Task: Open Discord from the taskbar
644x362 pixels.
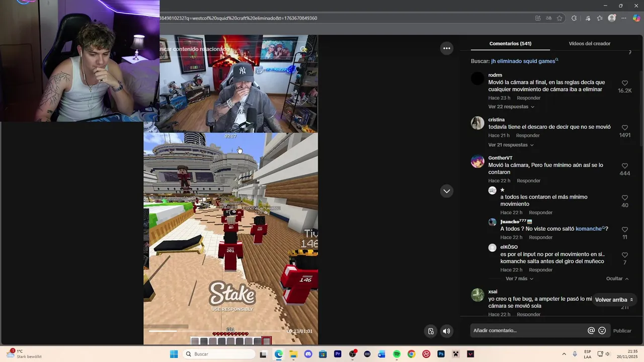Action: coord(308,354)
